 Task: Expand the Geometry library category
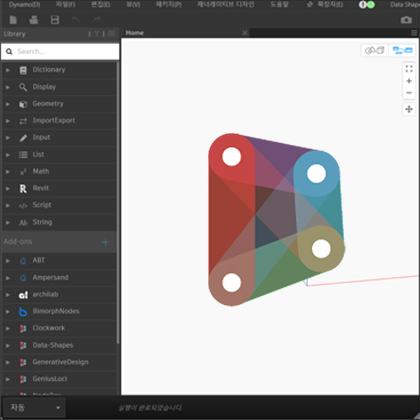(x=60, y=104)
